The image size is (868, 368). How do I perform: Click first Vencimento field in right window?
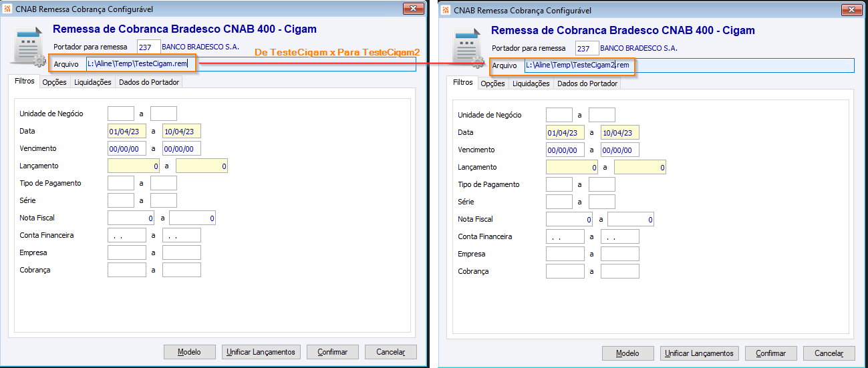click(x=565, y=150)
